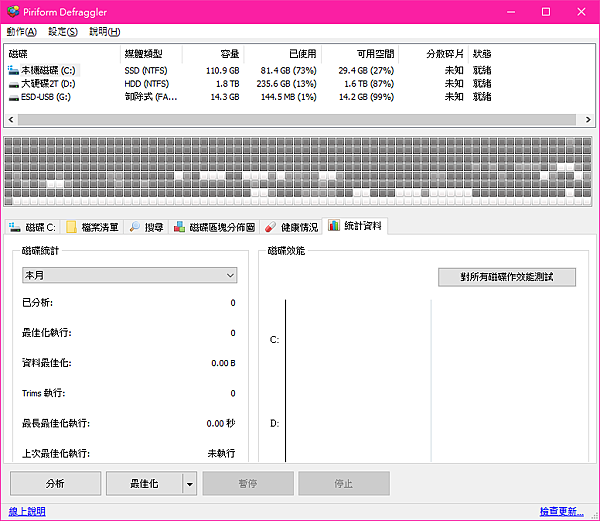The width and height of the screenshot is (600, 521).
Task: Click the drive icon on 磁碟 C: tab
Action: point(15,227)
